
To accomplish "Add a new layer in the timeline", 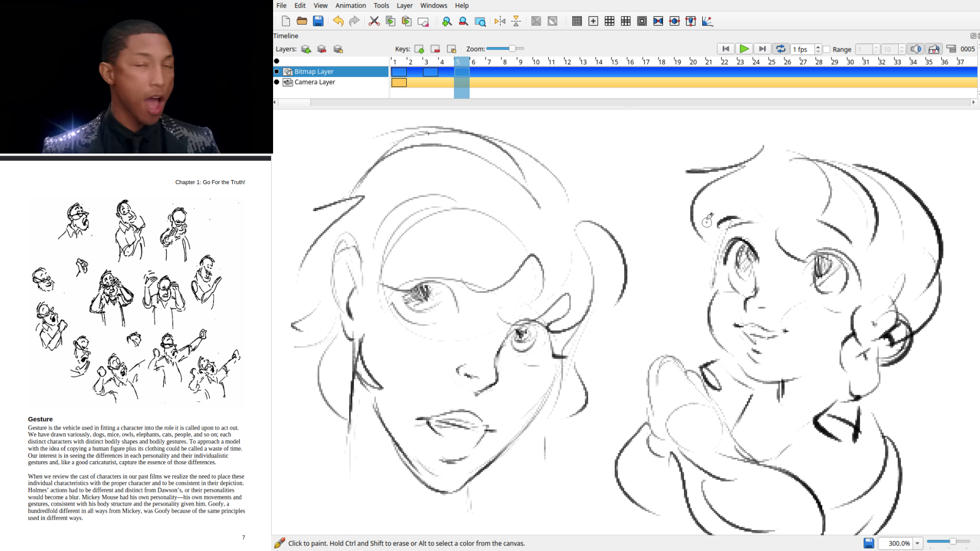I will [x=306, y=49].
